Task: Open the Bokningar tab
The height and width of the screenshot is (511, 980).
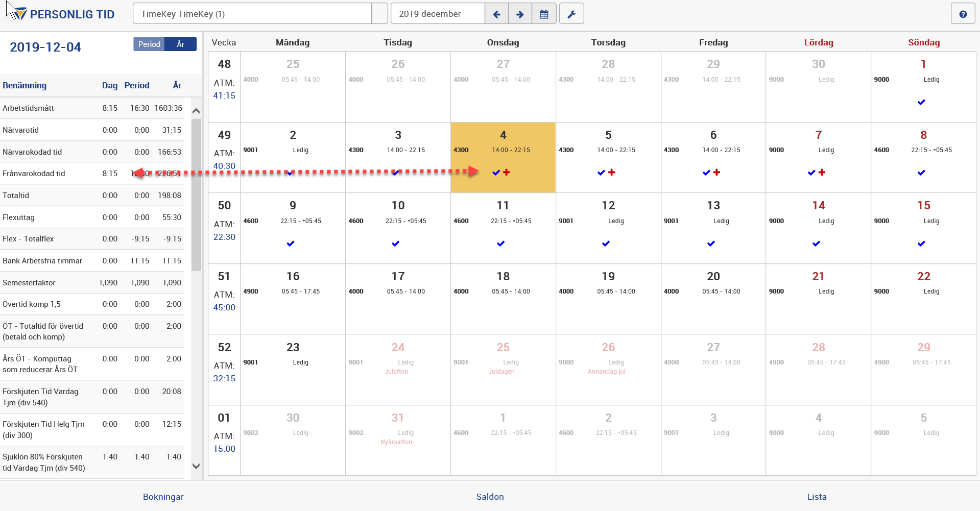Action: tap(163, 497)
